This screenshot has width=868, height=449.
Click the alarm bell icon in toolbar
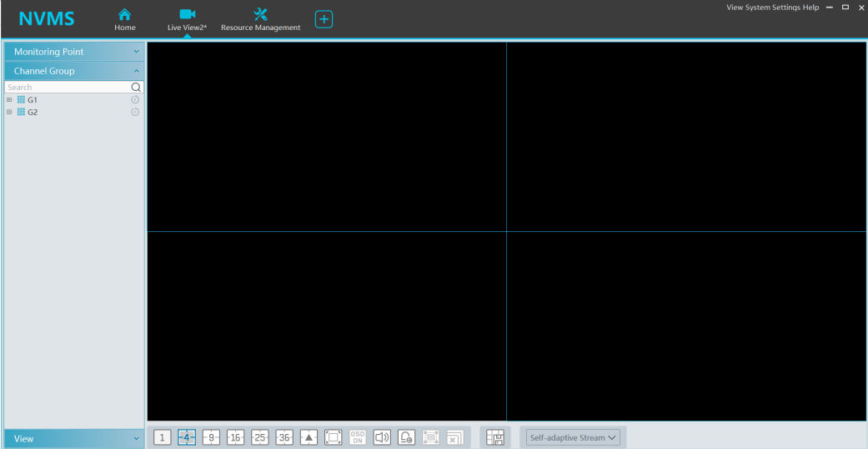[x=406, y=437]
